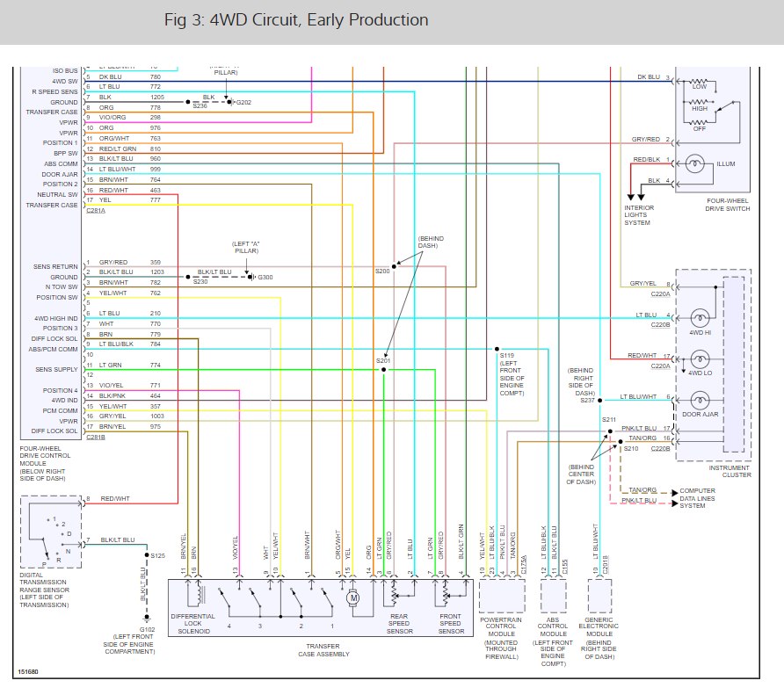
Task: Click the FOUR-WHEEL DRIVE CONTROL MODULE label
Action: point(45,456)
